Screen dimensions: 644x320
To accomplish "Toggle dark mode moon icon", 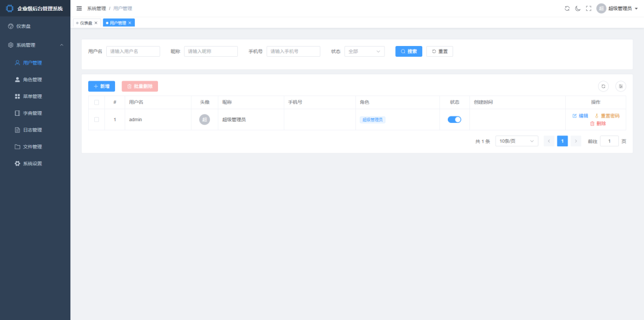I will click(578, 8).
